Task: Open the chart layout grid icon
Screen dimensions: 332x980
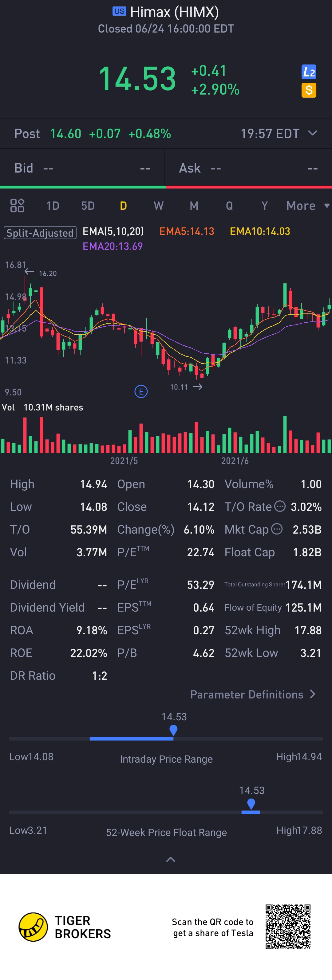Action: click(17, 205)
